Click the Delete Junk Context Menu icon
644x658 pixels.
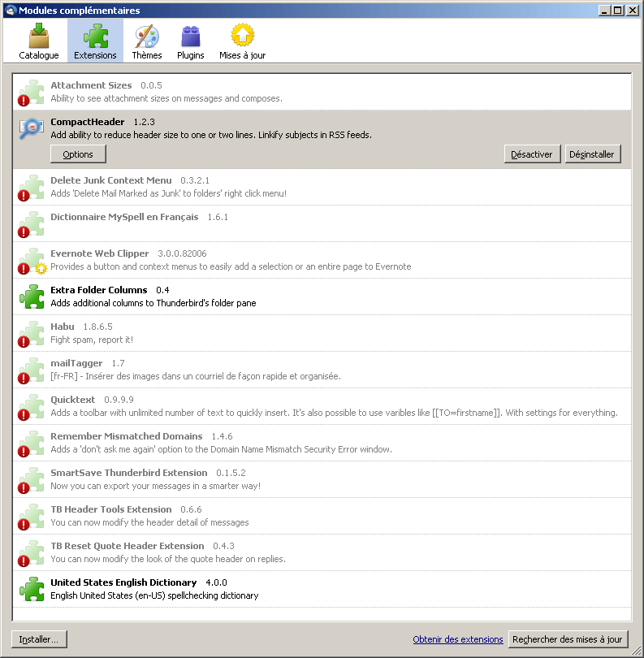32,188
